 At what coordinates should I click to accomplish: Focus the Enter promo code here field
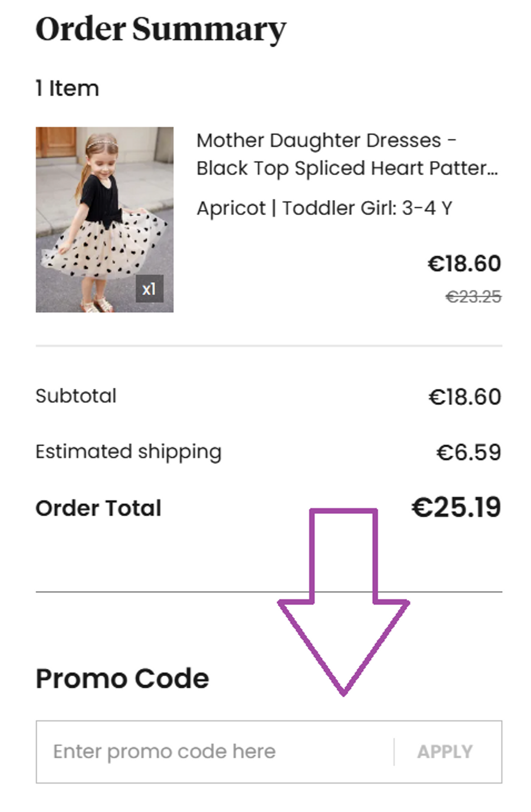click(x=212, y=752)
